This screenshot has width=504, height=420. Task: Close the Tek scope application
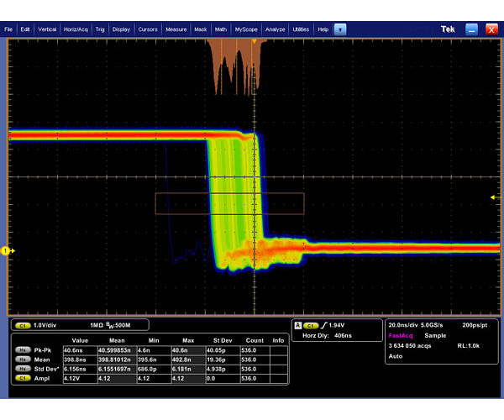click(491, 29)
